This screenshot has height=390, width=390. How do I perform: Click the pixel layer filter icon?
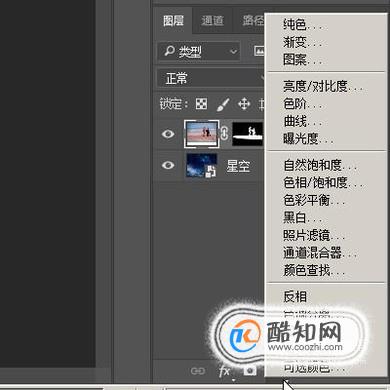pos(259,51)
